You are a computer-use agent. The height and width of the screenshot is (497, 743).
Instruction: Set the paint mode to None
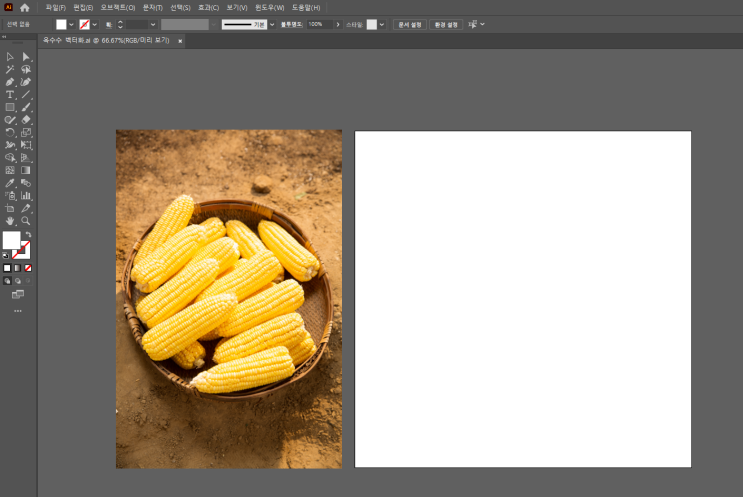click(x=28, y=268)
